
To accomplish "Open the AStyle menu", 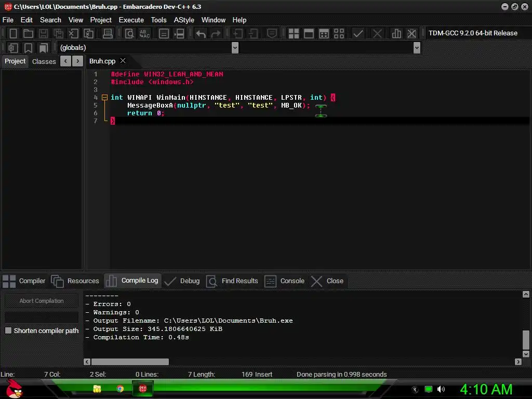I will click(x=184, y=20).
